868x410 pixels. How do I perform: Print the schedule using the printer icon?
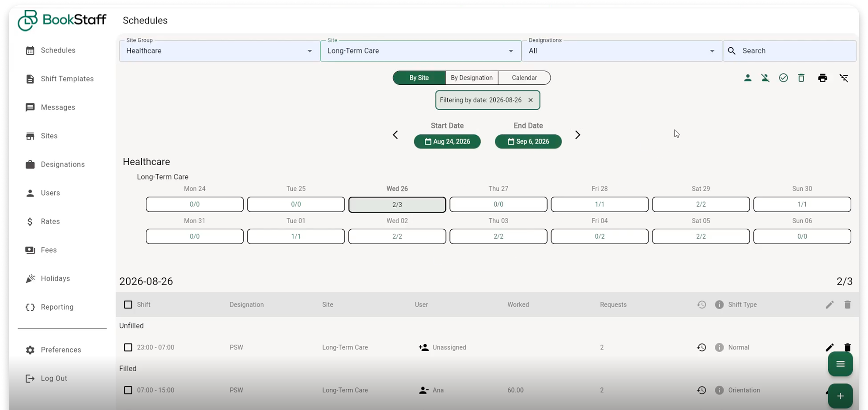[823, 78]
